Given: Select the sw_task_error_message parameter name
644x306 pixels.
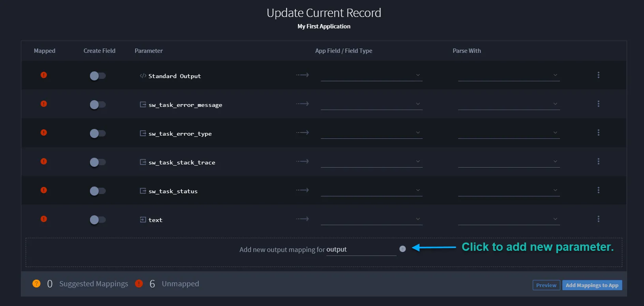Looking at the screenshot, I should click(185, 105).
